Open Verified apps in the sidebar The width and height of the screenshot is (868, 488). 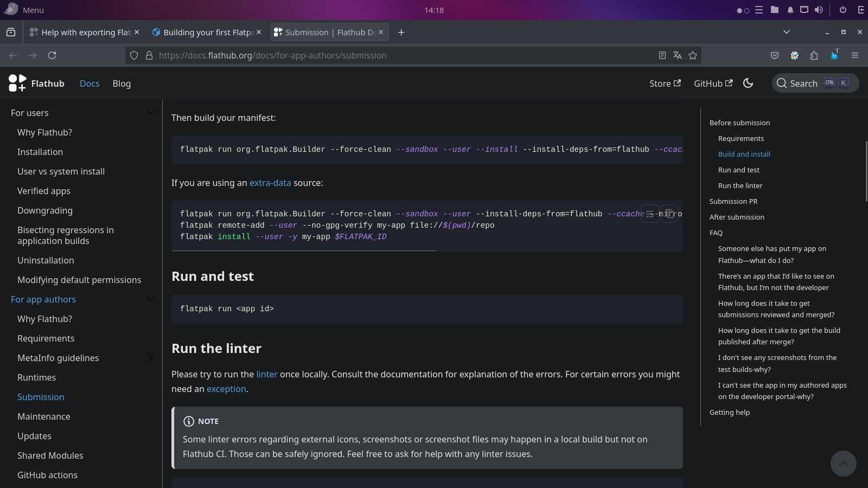point(44,191)
